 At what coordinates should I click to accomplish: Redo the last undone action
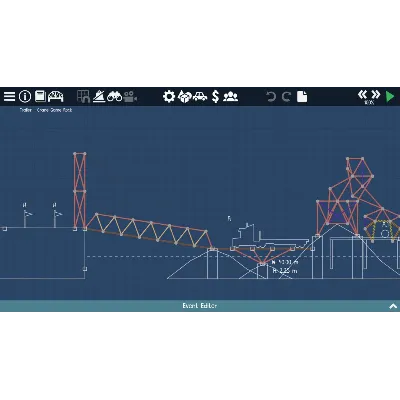(x=286, y=97)
